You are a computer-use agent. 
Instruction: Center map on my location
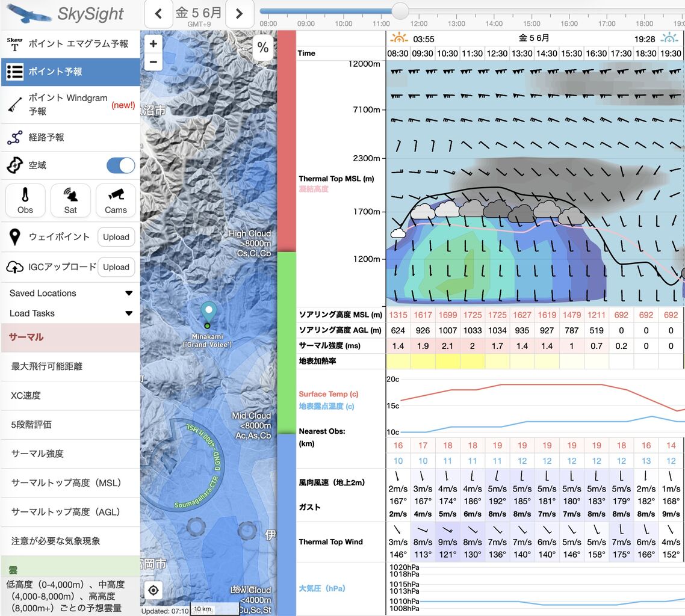[153, 590]
